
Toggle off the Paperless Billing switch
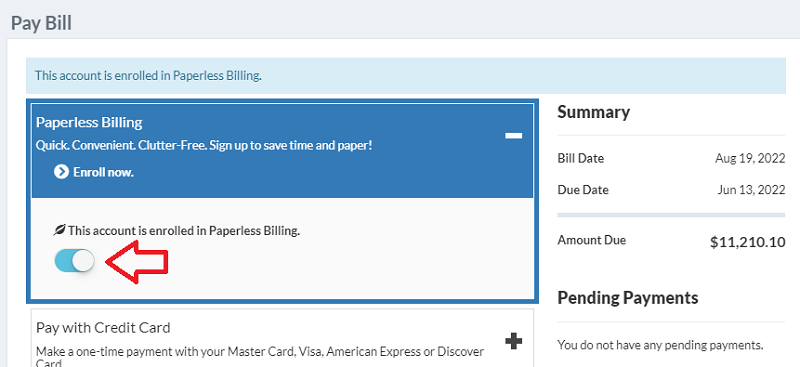(74, 261)
